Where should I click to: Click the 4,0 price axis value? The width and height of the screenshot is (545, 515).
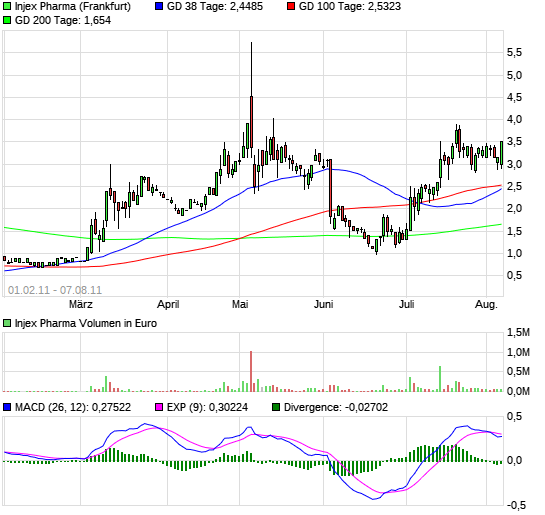[x=514, y=120]
